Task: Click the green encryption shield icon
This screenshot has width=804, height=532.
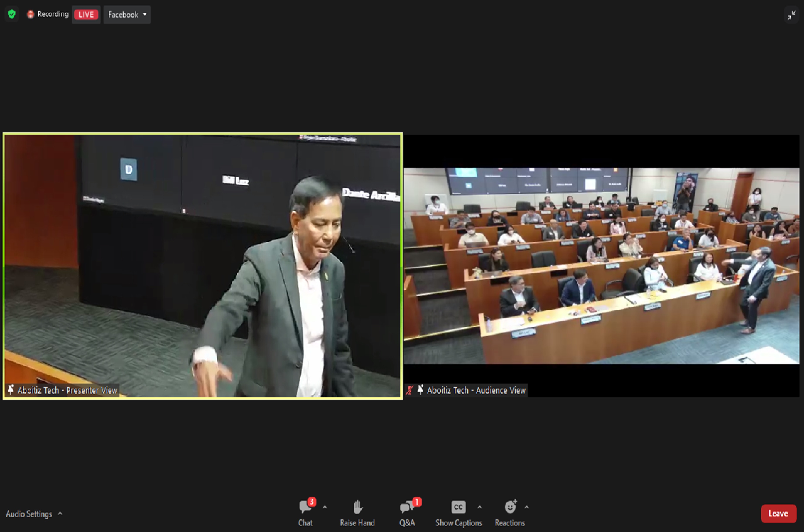Action: [x=12, y=14]
